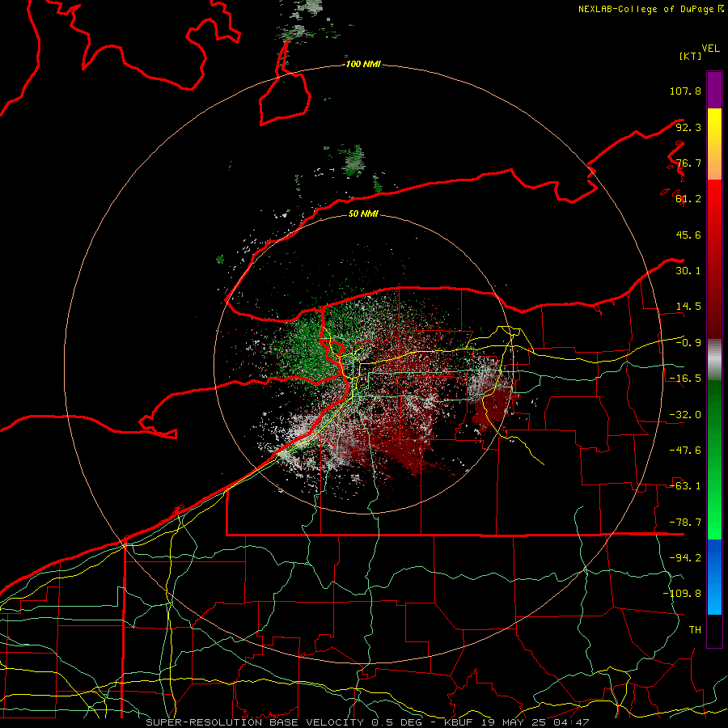The height and width of the screenshot is (728, 728).
Task: Click the blue segment of color bar
Action: [x=714, y=577]
